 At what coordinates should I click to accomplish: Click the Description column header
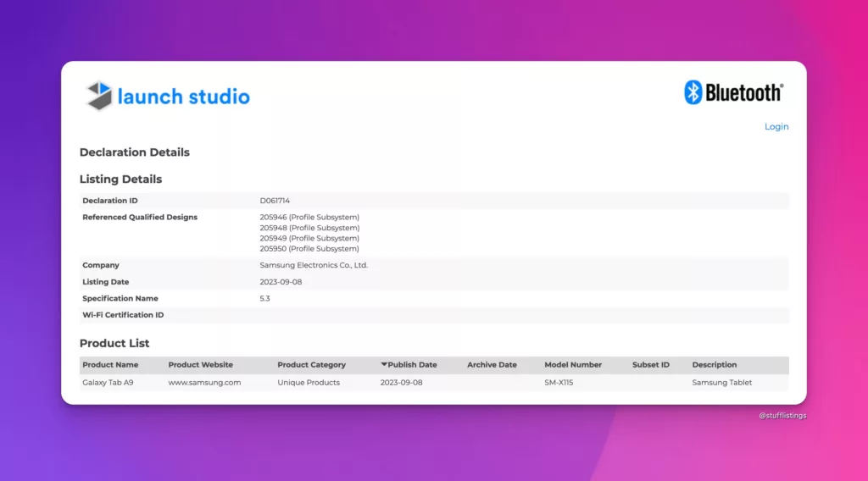714,365
